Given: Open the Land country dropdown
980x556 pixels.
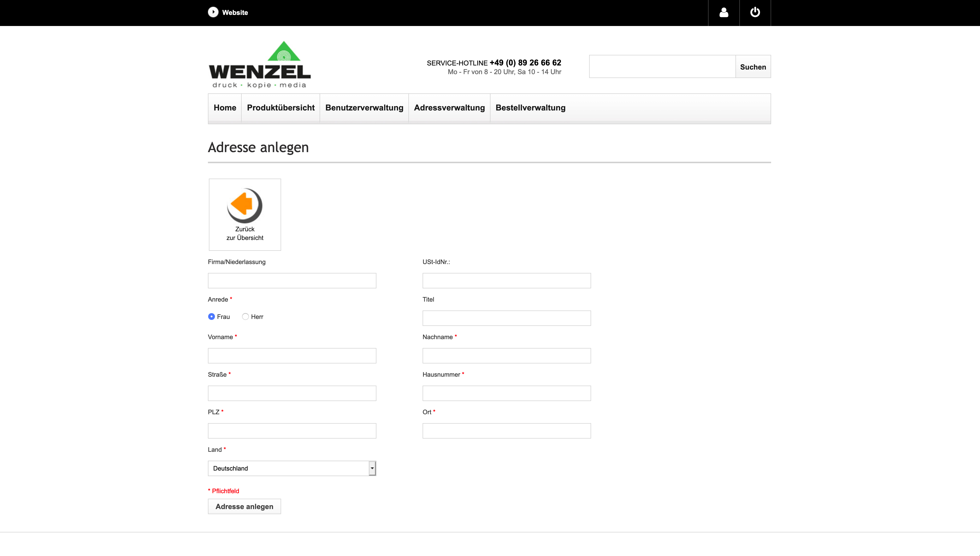Looking at the screenshot, I should coord(292,468).
